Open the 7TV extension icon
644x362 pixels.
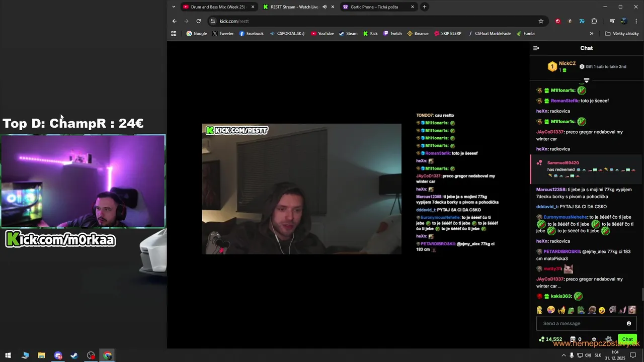582,21
